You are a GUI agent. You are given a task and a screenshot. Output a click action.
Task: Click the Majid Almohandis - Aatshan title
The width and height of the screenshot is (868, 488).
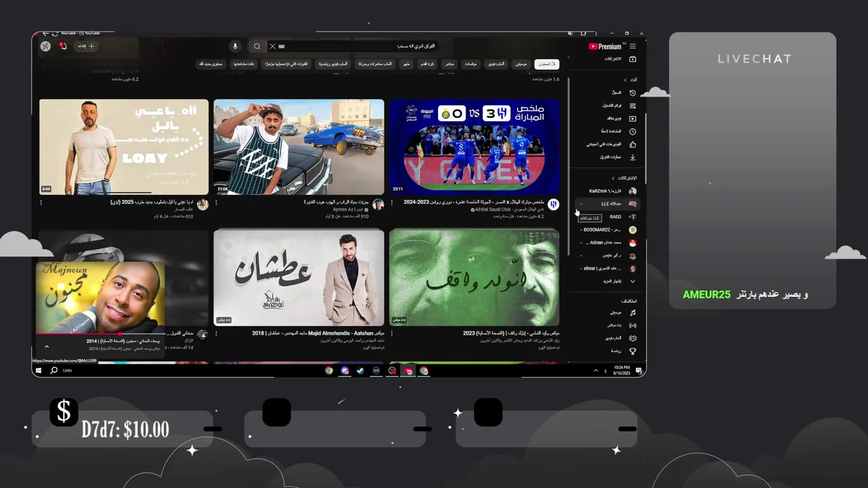[x=318, y=333]
